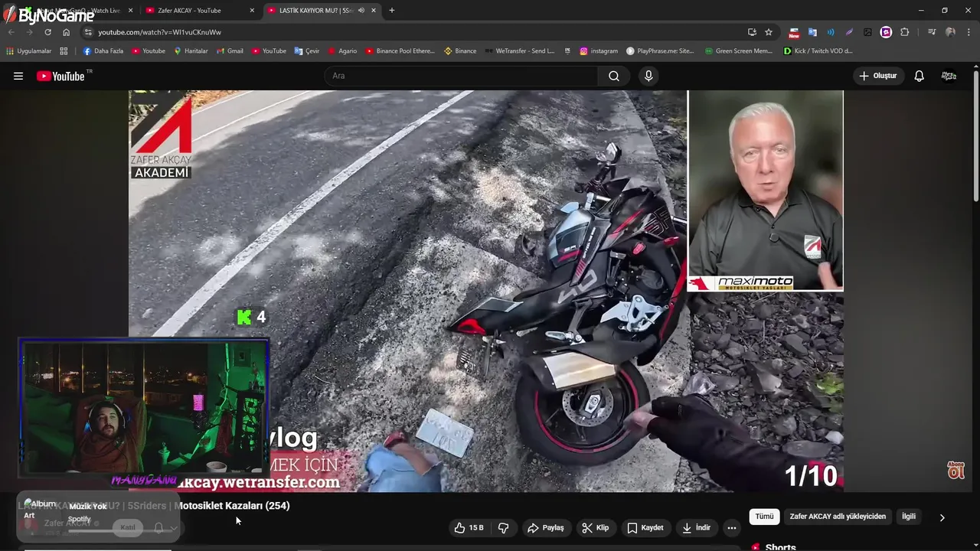This screenshot has width=980, height=551.
Task: Open the media control icon in Chrome toolbar
Action: click(932, 32)
